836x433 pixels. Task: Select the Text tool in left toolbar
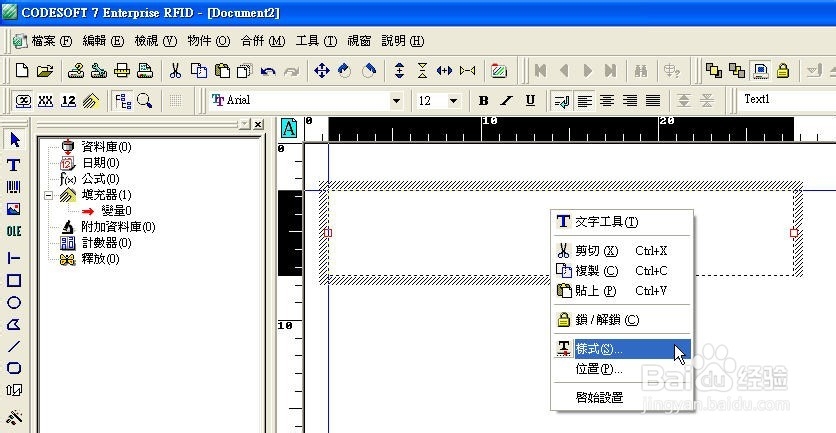[14, 165]
